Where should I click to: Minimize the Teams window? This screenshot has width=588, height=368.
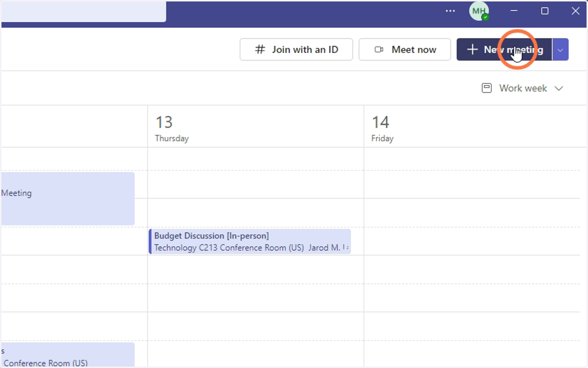[x=514, y=11]
